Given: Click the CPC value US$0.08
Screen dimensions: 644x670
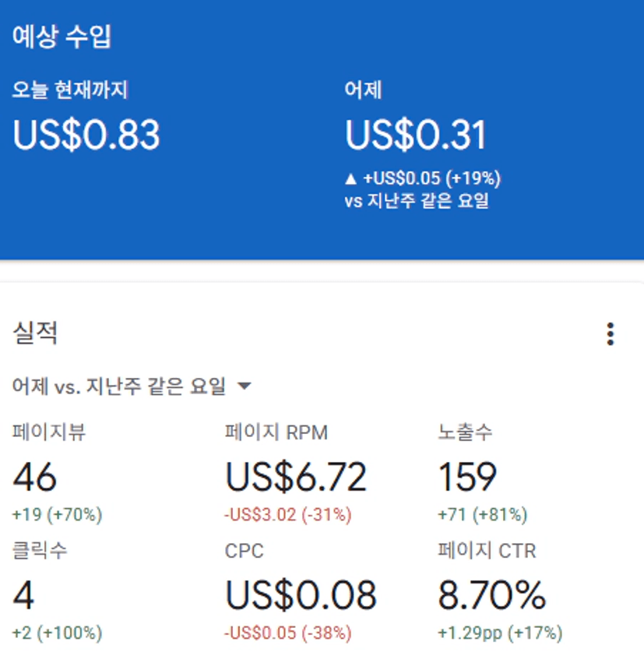Looking at the screenshot, I should (x=301, y=595).
